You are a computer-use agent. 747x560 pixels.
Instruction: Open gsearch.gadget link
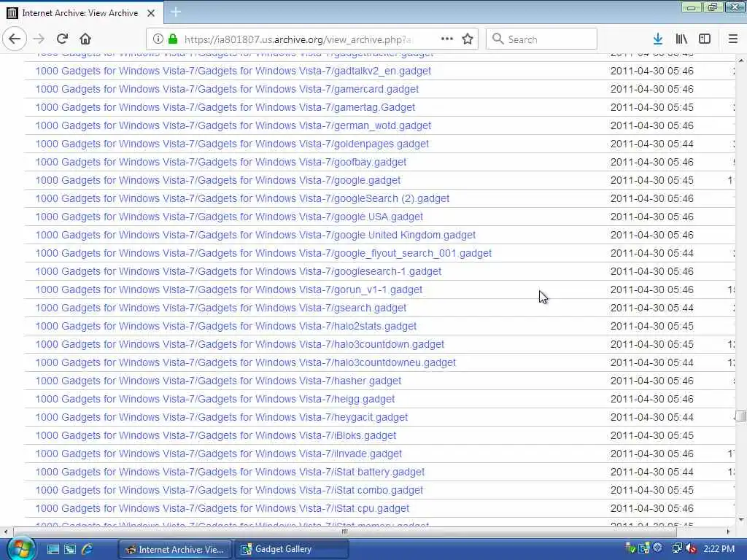tap(220, 308)
